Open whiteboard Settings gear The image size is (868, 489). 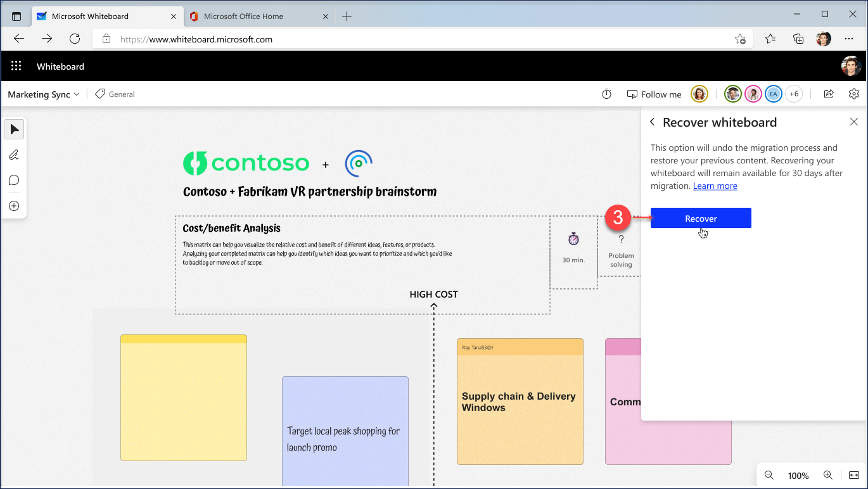[x=853, y=94]
